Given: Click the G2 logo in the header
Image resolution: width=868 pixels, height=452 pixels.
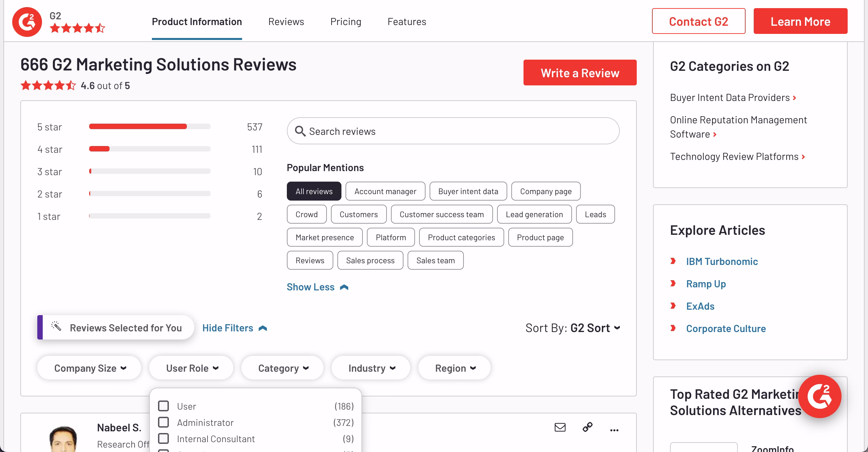Looking at the screenshot, I should (x=27, y=22).
